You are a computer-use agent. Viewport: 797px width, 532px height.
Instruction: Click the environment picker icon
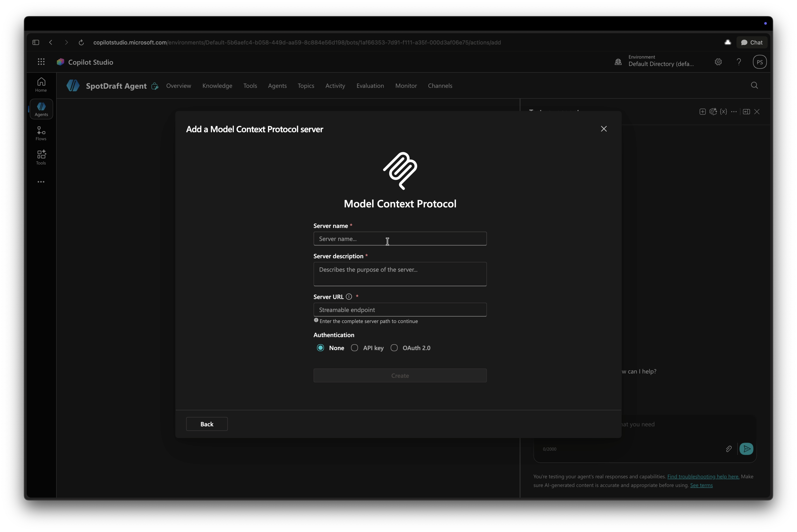pos(618,62)
